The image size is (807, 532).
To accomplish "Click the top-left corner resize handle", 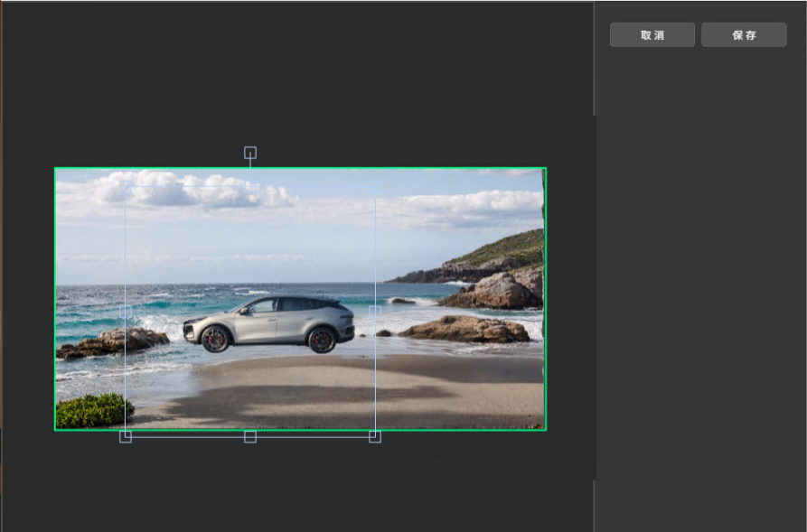I will pos(126,185).
